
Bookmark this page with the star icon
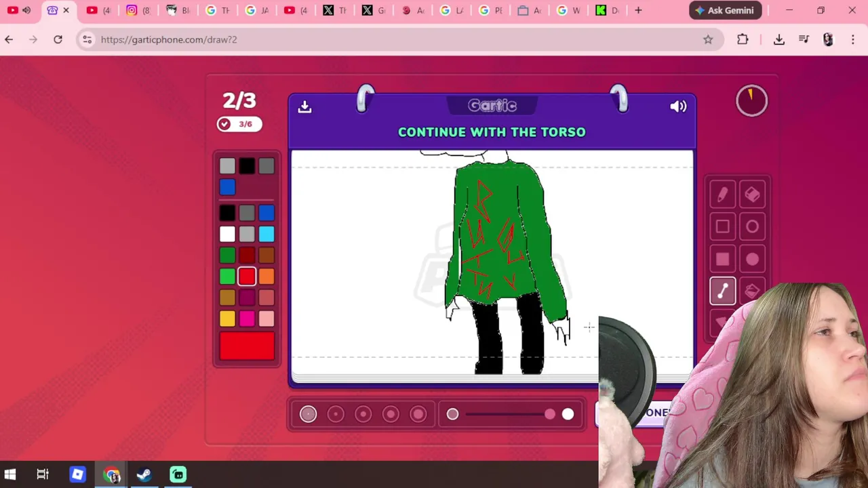pos(708,39)
